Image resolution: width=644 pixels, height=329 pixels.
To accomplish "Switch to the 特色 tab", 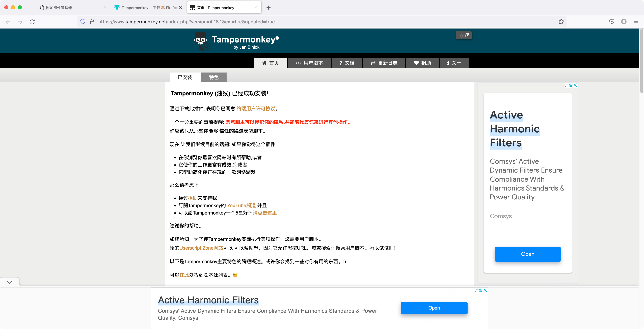I will (214, 78).
